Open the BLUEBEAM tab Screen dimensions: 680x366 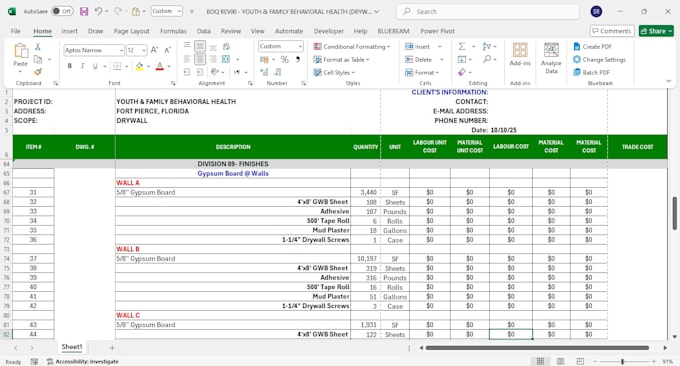coord(393,31)
